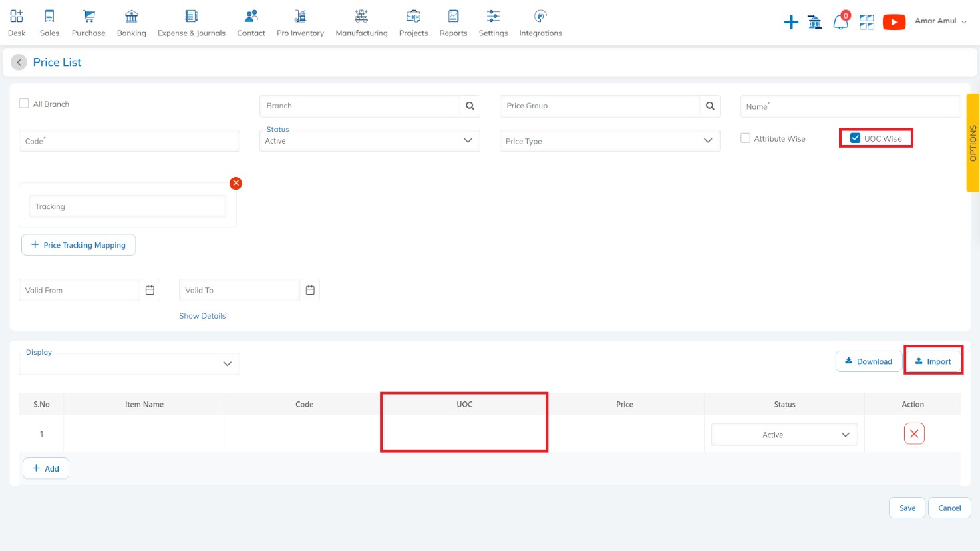Image resolution: width=980 pixels, height=551 pixels.
Task: Open the Integrations module
Action: [x=540, y=23]
